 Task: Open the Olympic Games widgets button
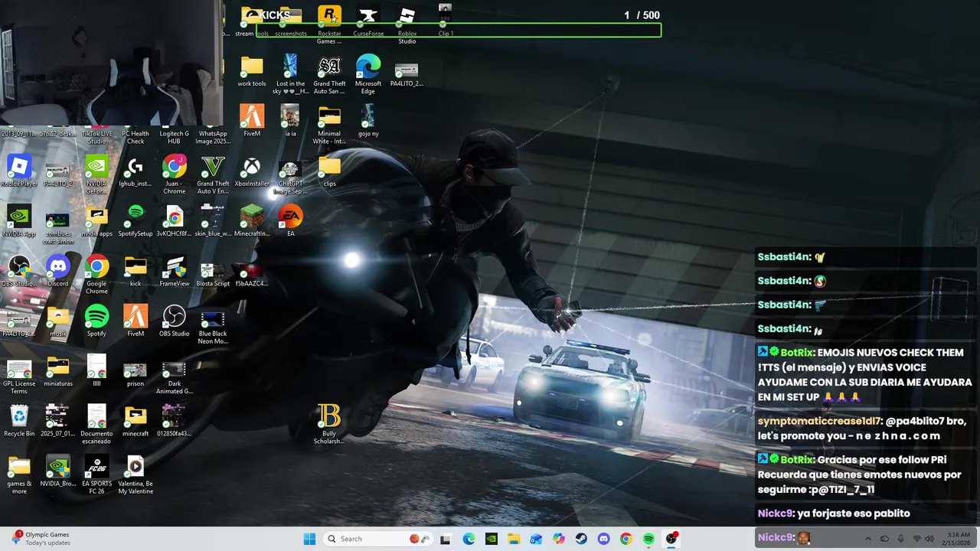42,539
